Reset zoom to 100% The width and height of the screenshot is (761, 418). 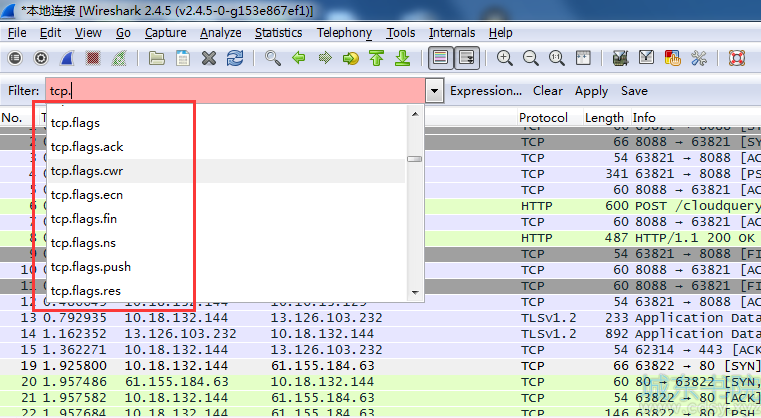click(x=557, y=58)
